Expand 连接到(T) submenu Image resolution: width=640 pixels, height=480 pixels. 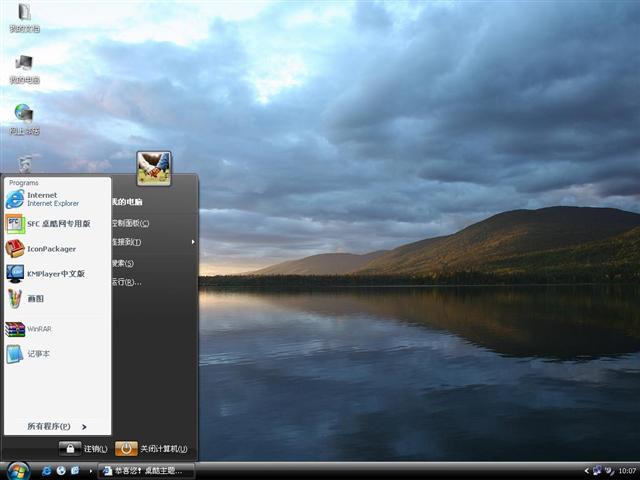click(154, 242)
